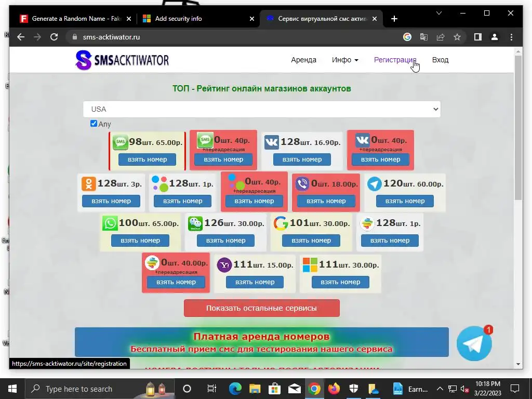The height and width of the screenshot is (399, 532).
Task: Toggle the browser side panel icon
Action: pos(478,37)
